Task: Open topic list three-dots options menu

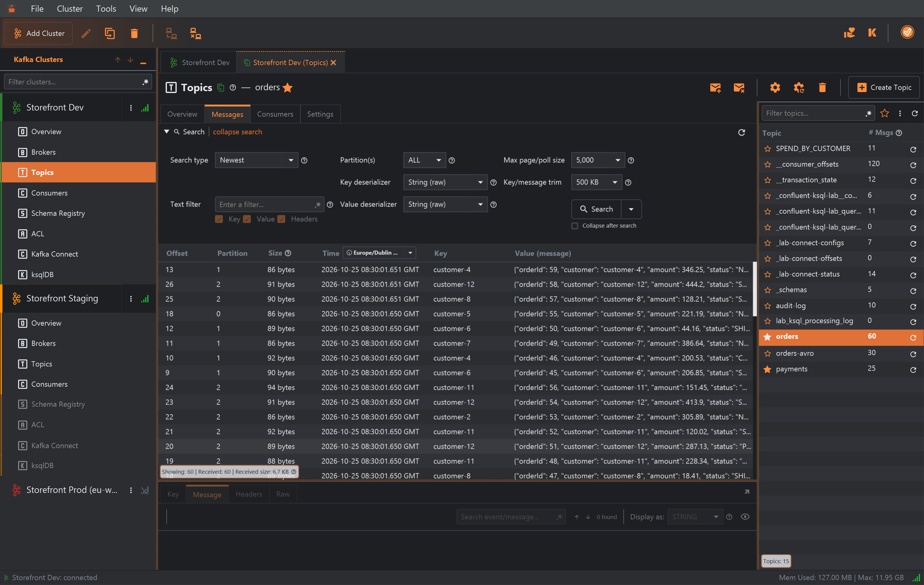Action: click(900, 113)
